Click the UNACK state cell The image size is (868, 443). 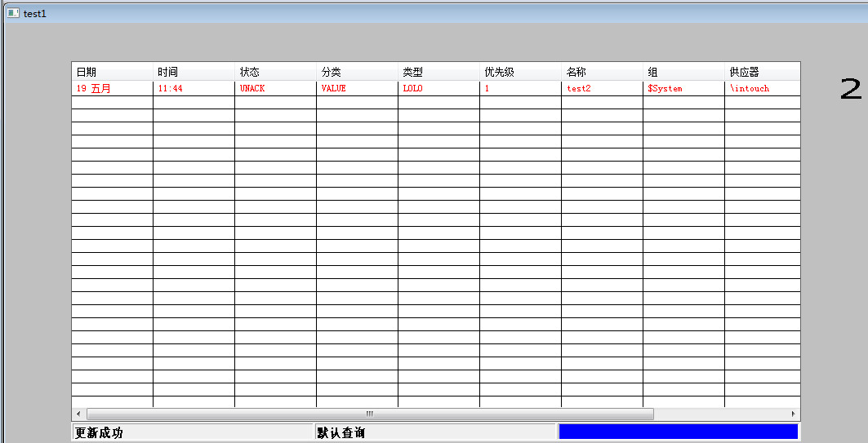[276, 88]
